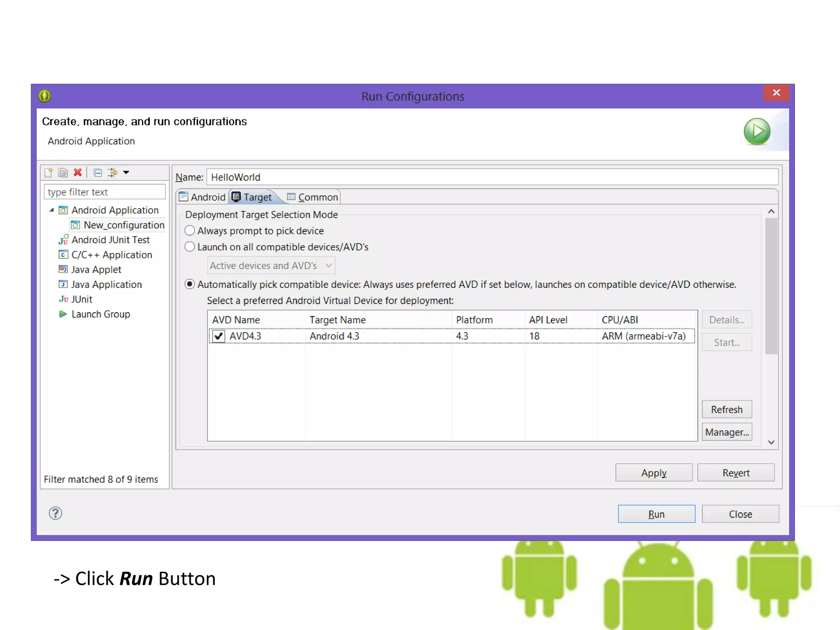Screen dimensions: 840x630
Task: Click the Launch Group green icon
Action: 63,314
